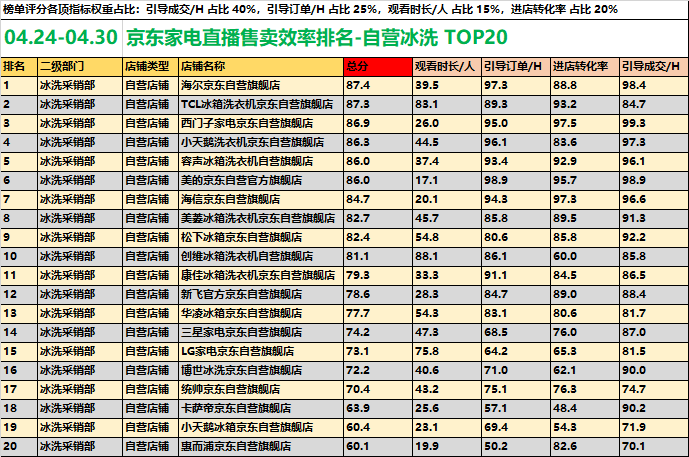
Task: Click order value 68.5 in 三星 row
Action: click(x=516, y=332)
